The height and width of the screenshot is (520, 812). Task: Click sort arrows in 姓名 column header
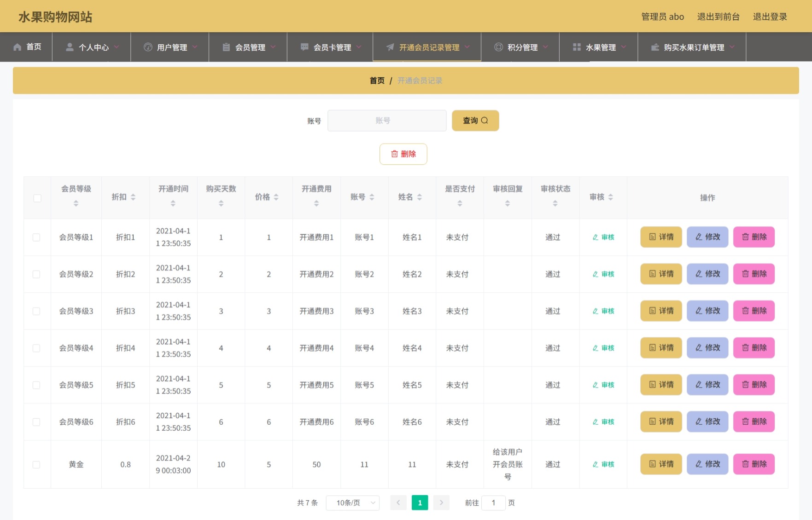(420, 197)
